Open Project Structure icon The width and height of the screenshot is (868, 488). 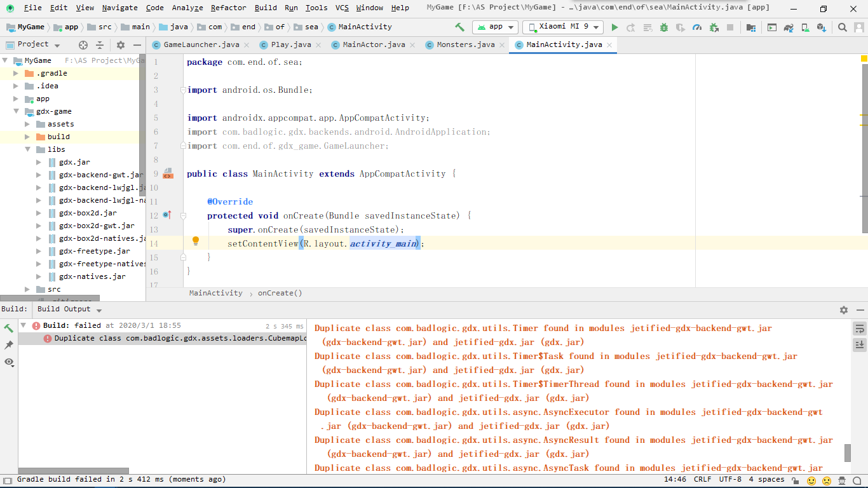point(751,27)
